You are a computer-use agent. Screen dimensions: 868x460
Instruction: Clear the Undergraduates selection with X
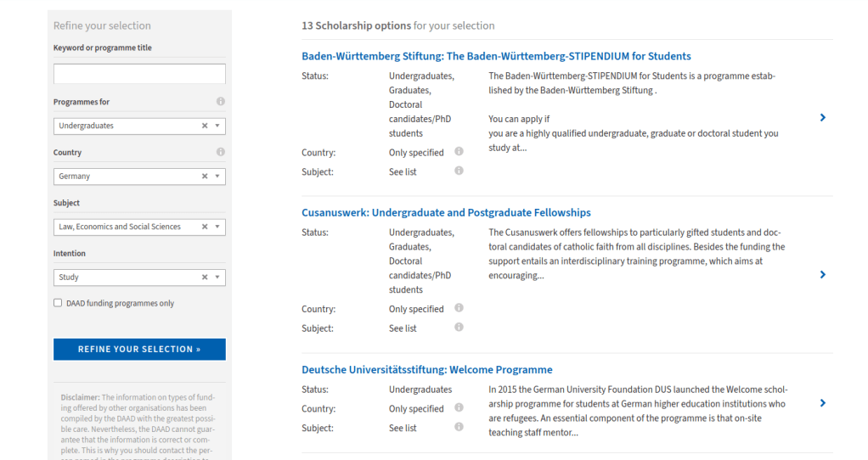(x=205, y=126)
